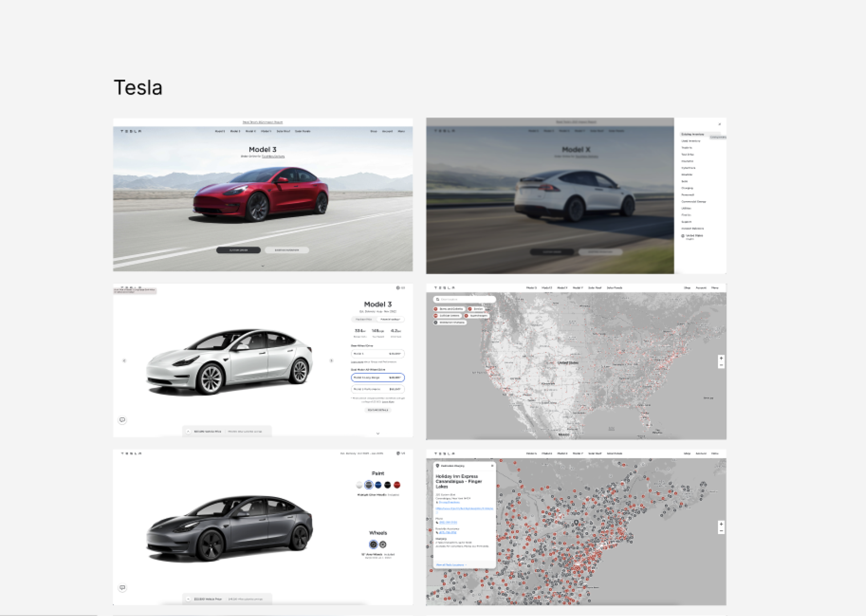Expand price bar on white Model 3 configurator
This screenshot has height=616, width=866.
point(188,431)
